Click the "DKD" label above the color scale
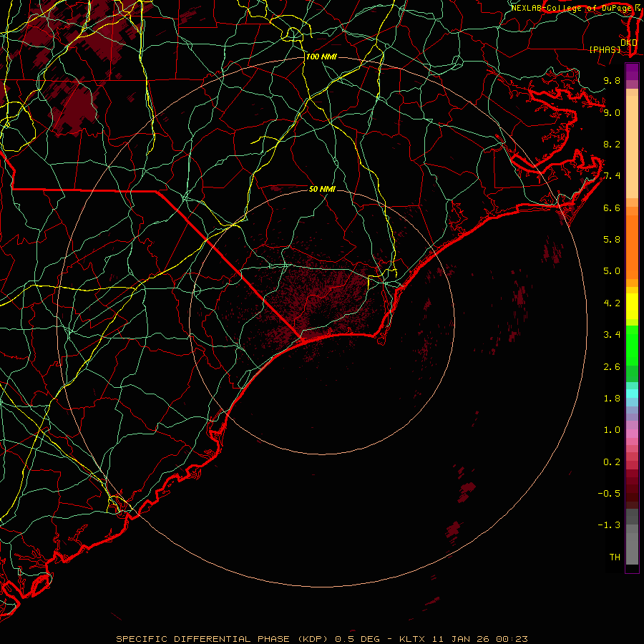 [x=629, y=42]
